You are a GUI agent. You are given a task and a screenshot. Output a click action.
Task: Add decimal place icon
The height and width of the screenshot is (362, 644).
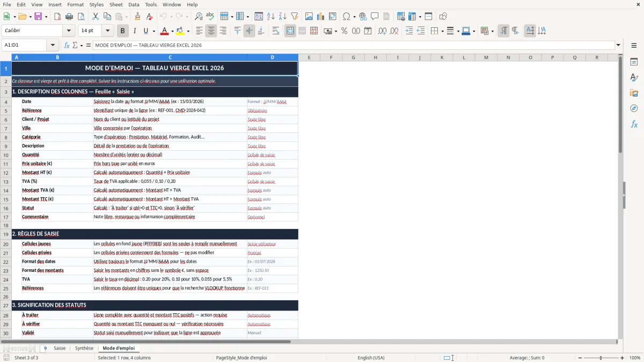point(382,31)
